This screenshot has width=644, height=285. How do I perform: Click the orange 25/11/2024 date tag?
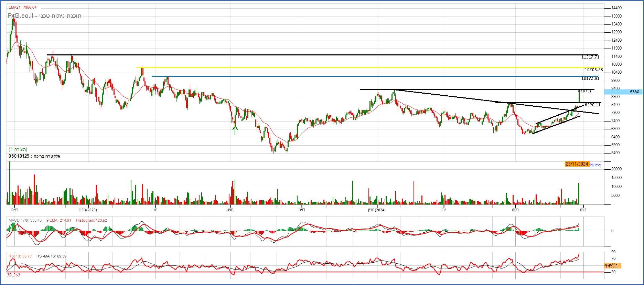(x=577, y=164)
